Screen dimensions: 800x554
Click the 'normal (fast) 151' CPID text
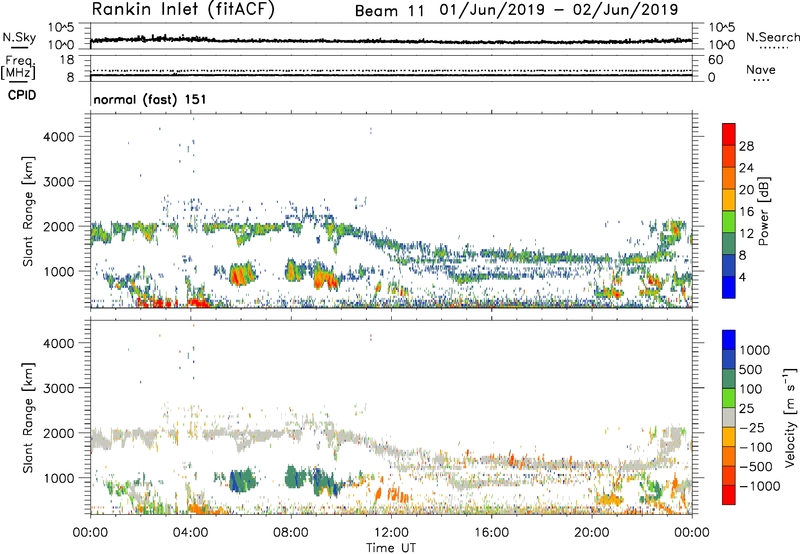[x=150, y=99]
